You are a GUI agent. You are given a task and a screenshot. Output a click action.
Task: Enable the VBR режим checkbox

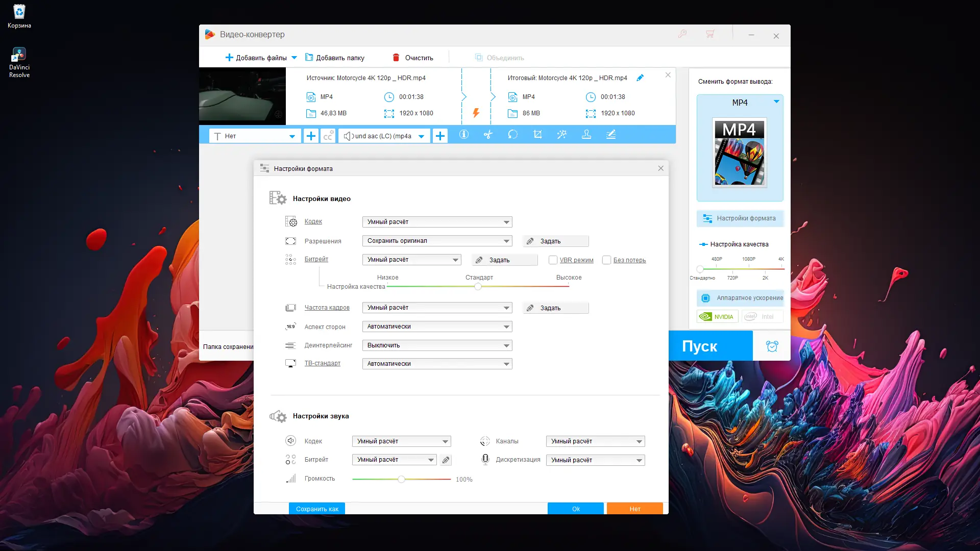pyautogui.click(x=553, y=260)
